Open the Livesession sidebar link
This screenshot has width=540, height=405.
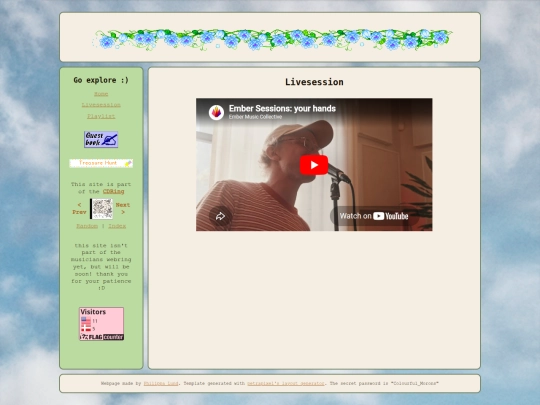click(101, 105)
